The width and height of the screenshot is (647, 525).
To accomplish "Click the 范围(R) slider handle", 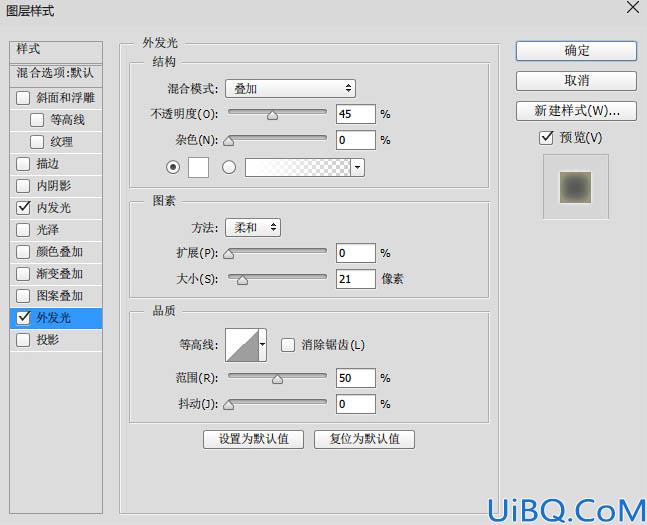I will (278, 379).
